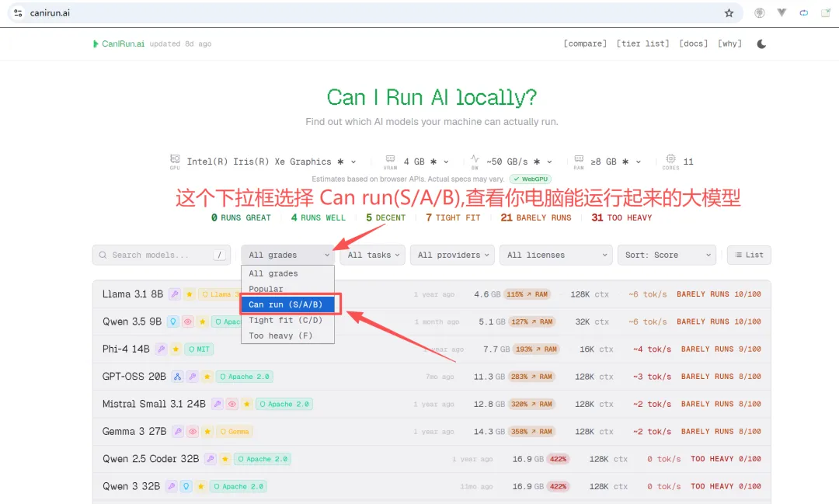Click the eye icon on Mistral Small 3.1 24B
Screen dimensions: 839x504
(x=232, y=404)
